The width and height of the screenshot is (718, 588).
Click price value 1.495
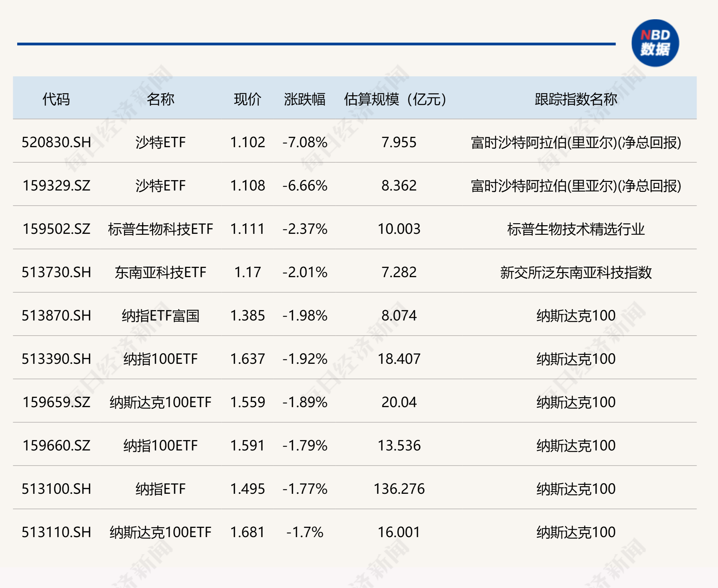248,489
